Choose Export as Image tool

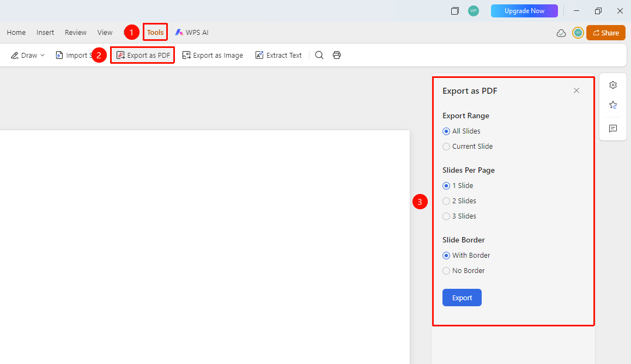point(213,56)
